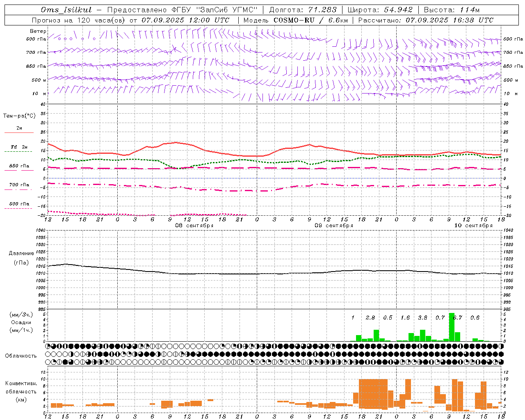The height and width of the screenshot is (420, 525).
Task: Click the Тем-ра(°C) axis title
Action: 19,116
